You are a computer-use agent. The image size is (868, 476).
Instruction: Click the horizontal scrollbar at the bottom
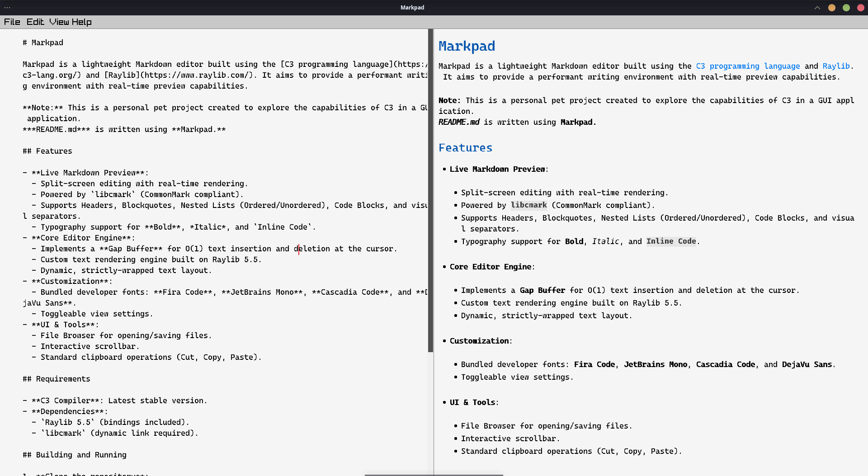tap(434, 475)
